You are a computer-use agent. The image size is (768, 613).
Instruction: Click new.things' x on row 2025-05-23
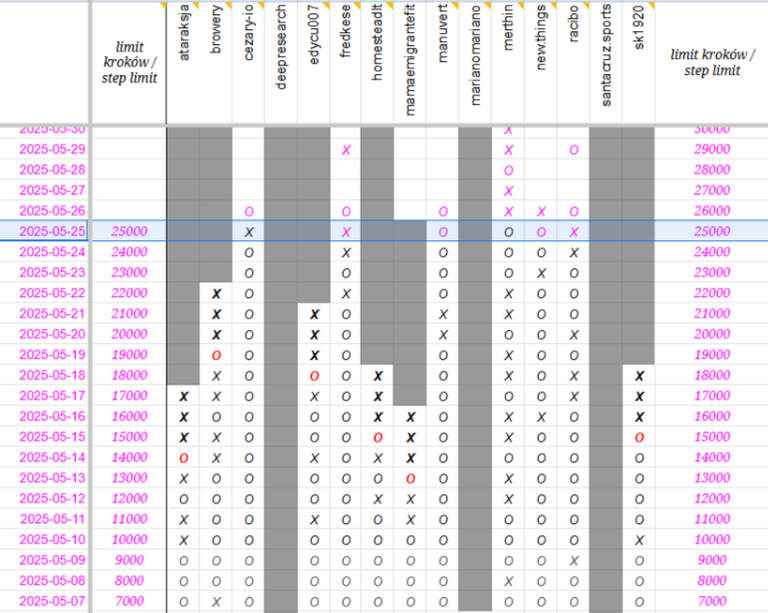click(x=541, y=273)
